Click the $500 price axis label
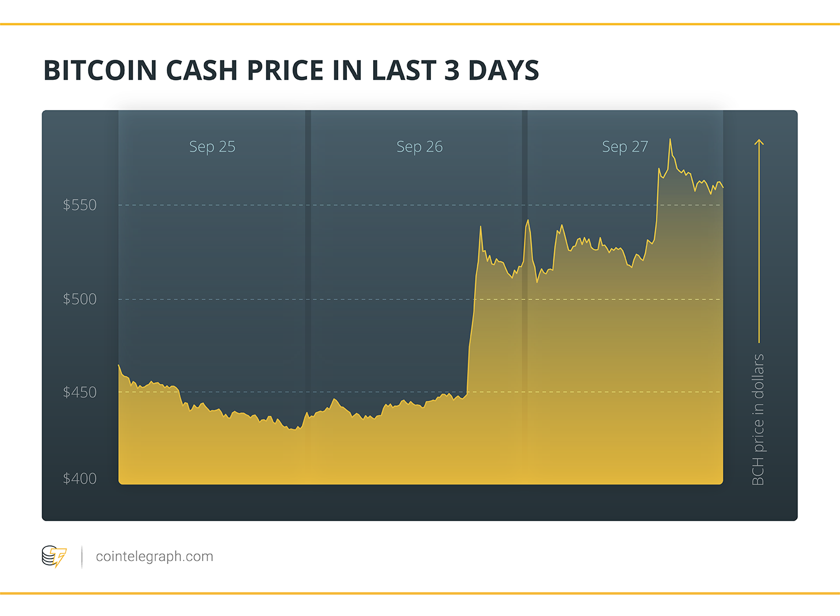Screen dimensions: 840x616 click(x=80, y=299)
